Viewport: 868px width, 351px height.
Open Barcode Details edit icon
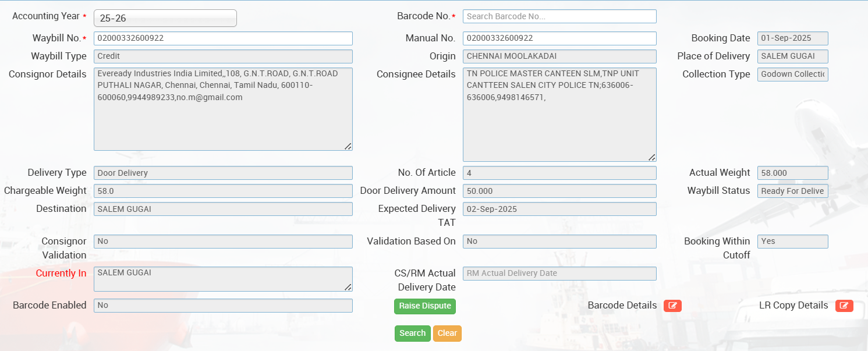pos(672,306)
